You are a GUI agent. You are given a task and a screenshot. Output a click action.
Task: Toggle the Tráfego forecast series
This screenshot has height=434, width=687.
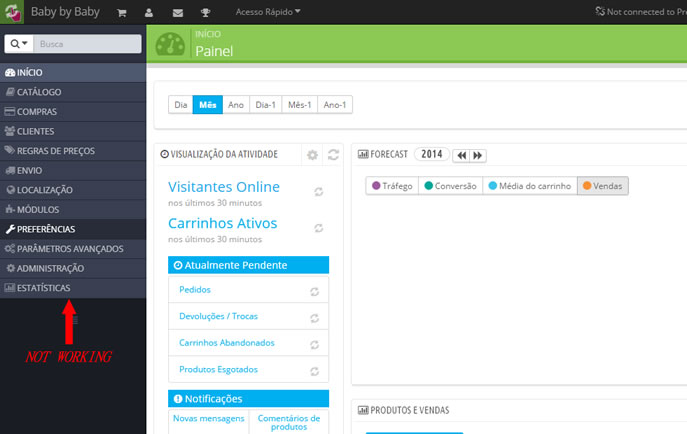392,186
